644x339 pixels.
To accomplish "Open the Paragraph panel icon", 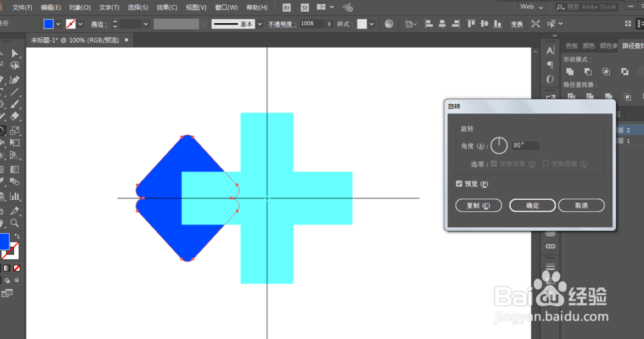I will [x=551, y=65].
